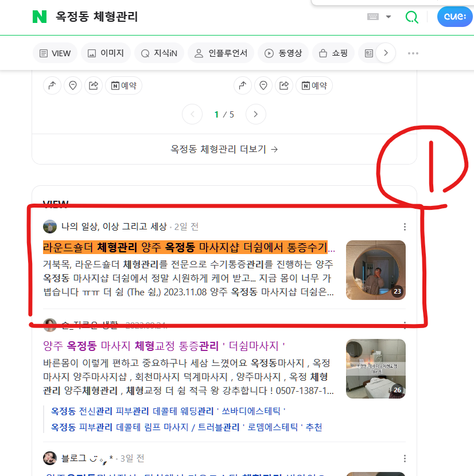Viewport: 474px width, 476px height.
Task: Switch to the 지식iN tab
Action: click(159, 53)
